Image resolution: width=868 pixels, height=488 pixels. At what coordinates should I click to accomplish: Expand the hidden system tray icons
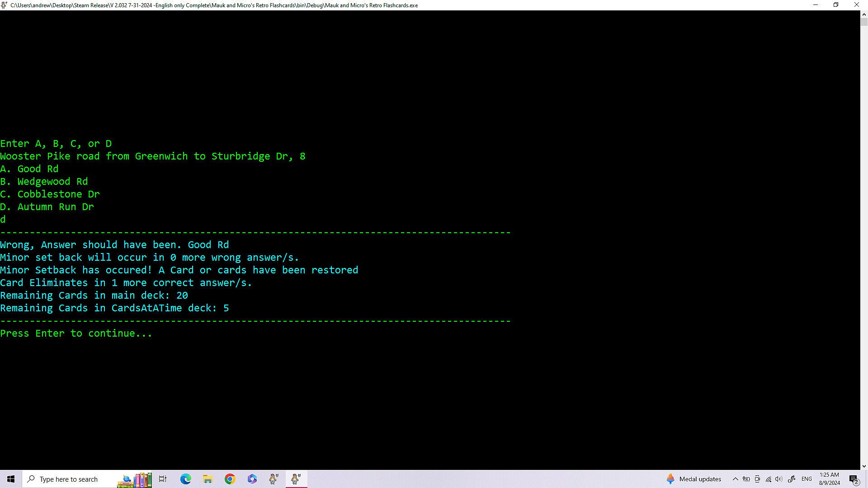735,479
